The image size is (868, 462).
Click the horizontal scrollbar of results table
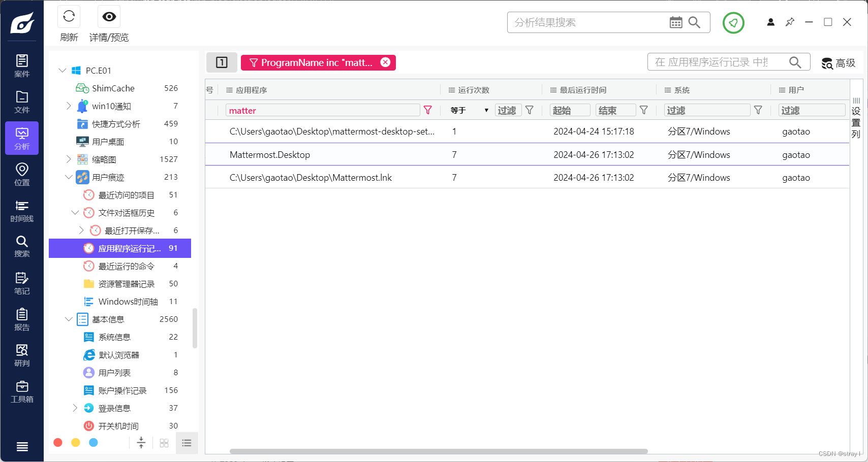(x=439, y=451)
